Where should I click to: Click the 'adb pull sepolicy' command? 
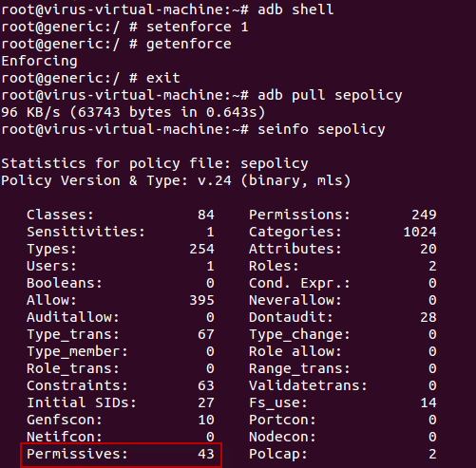(x=330, y=95)
